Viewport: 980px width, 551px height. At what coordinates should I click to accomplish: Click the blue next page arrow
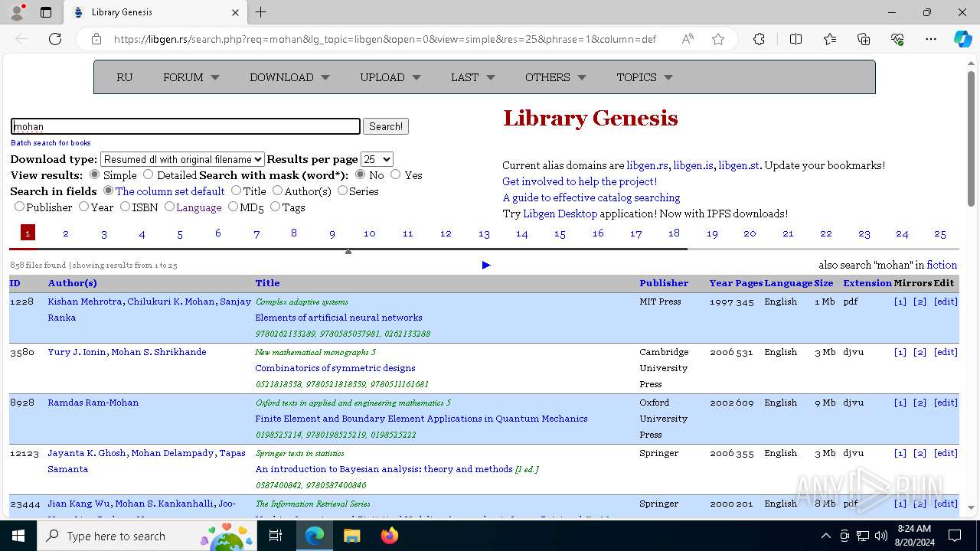[486, 265]
